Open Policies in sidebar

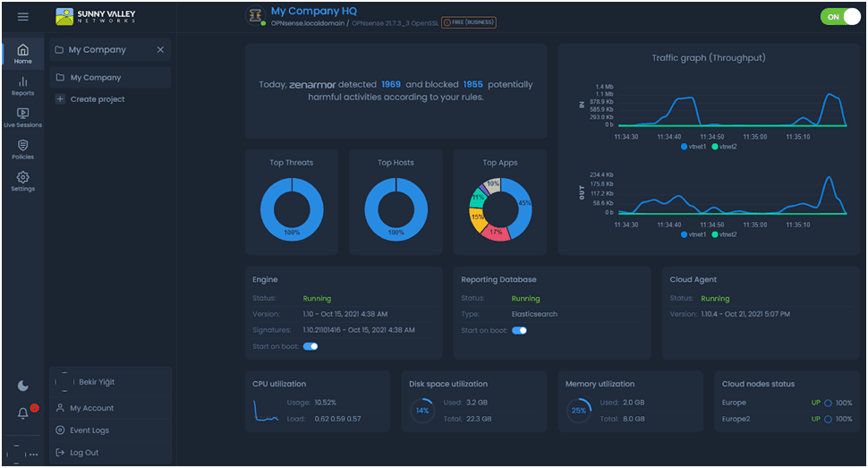click(22, 150)
